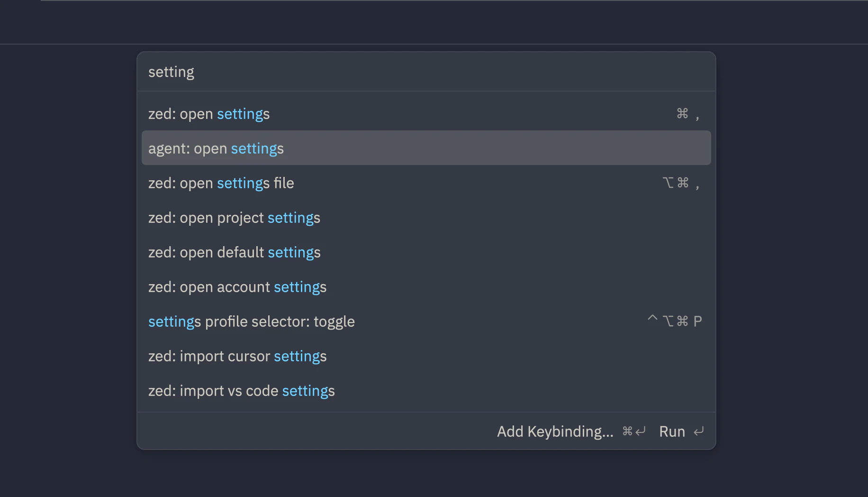
Task: Select the highlighted agent: open settings entry
Action: tap(216, 148)
